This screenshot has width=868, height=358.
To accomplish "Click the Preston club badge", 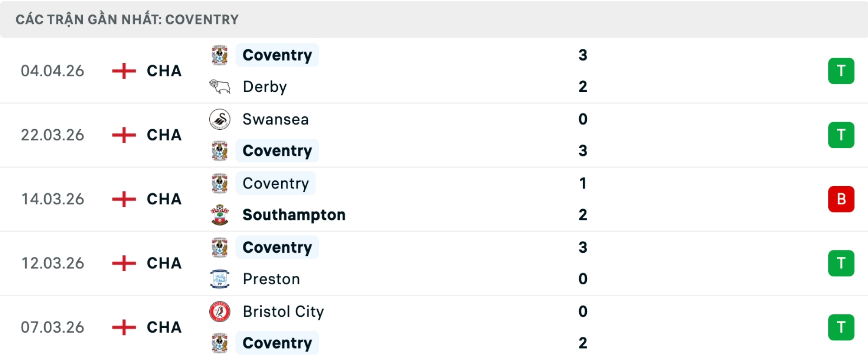I will (x=220, y=279).
